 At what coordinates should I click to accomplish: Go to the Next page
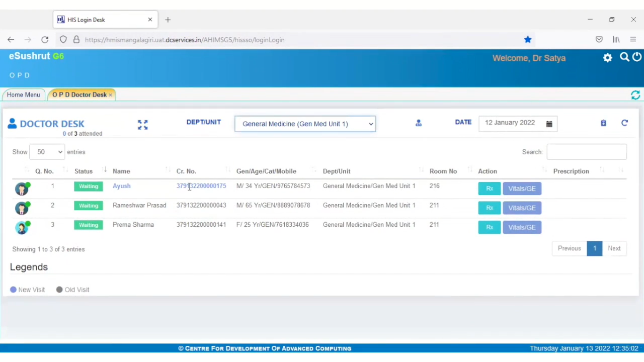(614, 248)
